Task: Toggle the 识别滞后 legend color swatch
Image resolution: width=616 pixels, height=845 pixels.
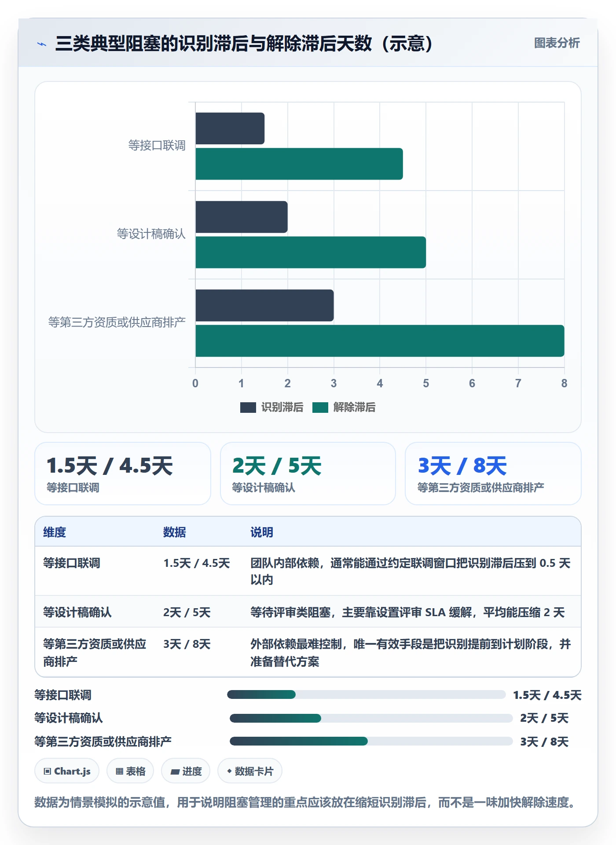Action: 248,408
